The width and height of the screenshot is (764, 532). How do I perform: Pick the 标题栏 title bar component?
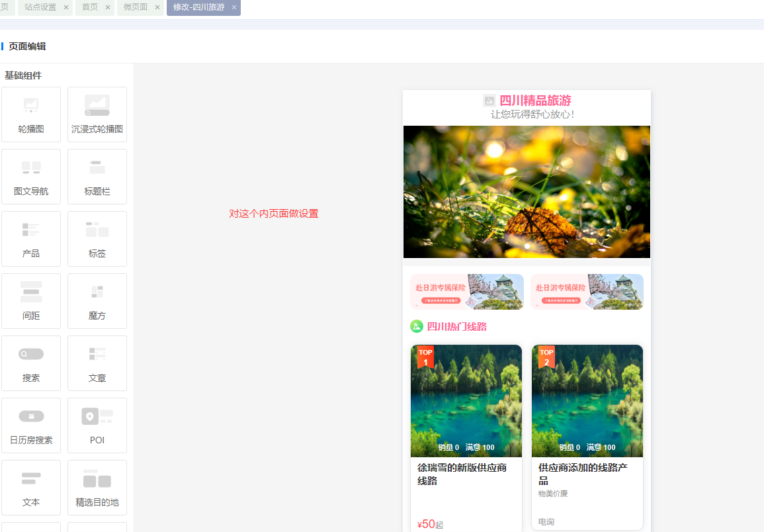(x=97, y=176)
